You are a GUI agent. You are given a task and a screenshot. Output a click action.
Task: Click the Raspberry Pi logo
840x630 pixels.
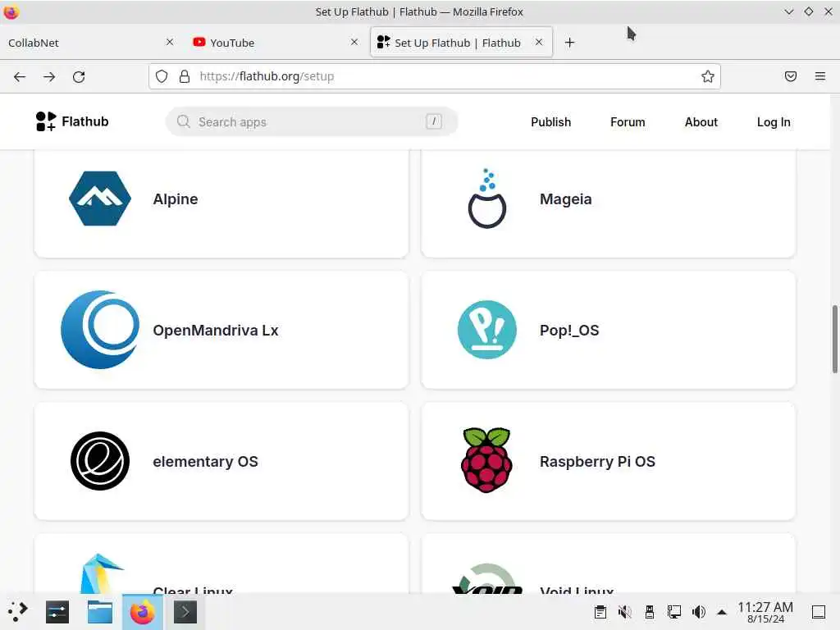[487, 460]
